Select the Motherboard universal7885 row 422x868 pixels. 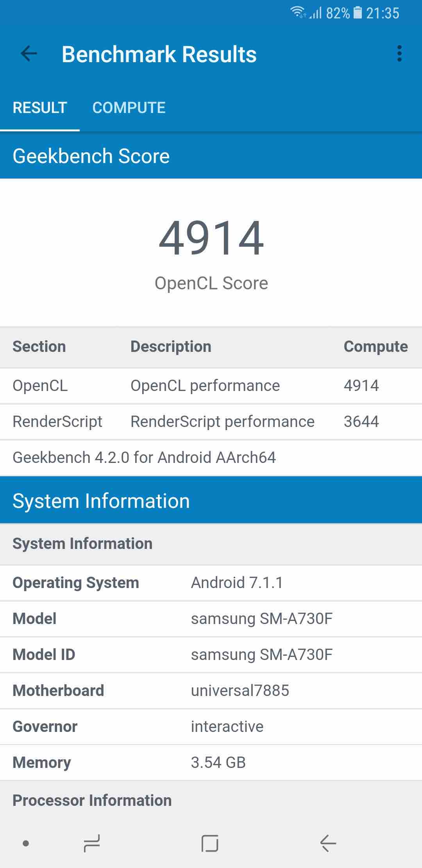pos(211,691)
